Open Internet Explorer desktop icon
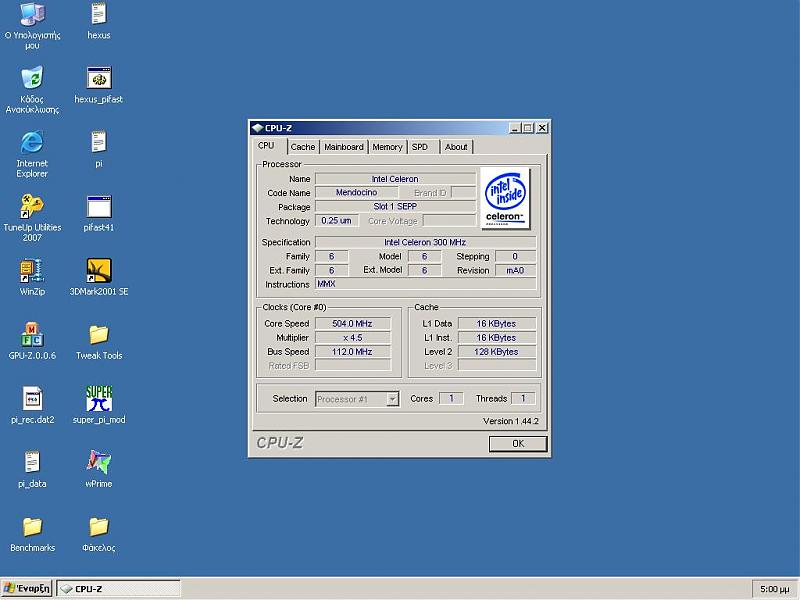This screenshot has width=800, height=600. [x=32, y=142]
